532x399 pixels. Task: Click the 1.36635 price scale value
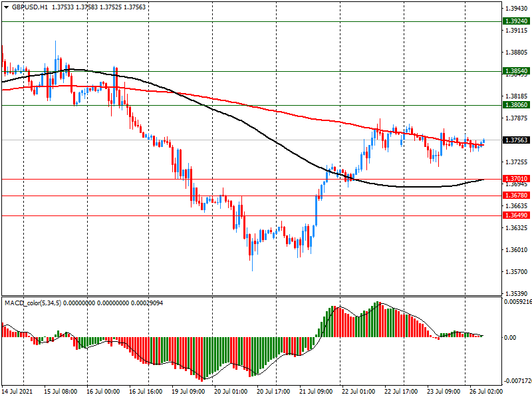point(517,206)
